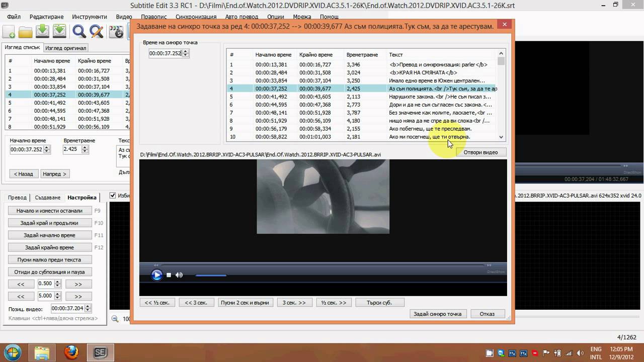Click Задай крайно време button
Screen dimensions: 644x362
[49, 247]
